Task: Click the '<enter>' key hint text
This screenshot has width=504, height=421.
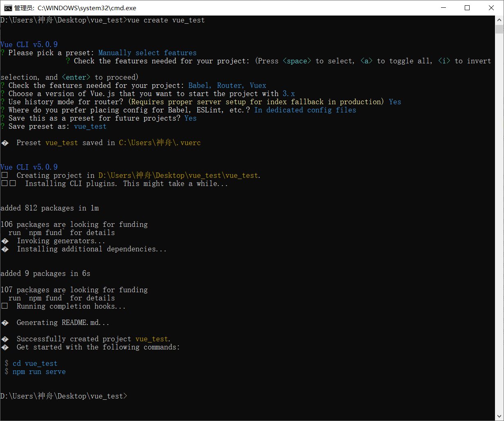Action: pos(76,77)
